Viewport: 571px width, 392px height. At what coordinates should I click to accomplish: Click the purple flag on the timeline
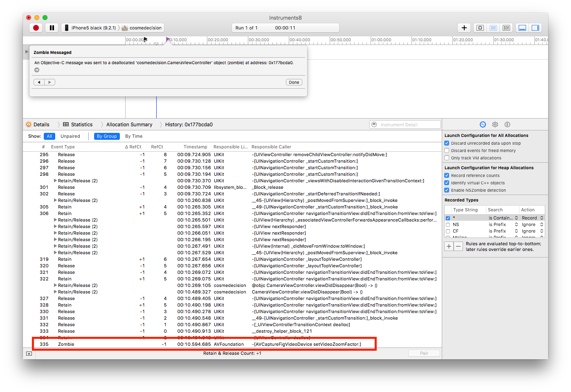coord(168,39)
